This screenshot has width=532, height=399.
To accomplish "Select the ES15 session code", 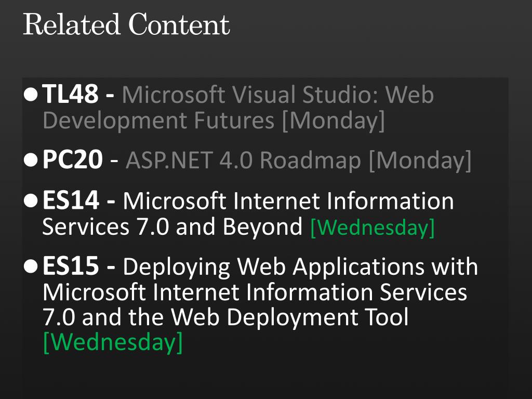I will (71, 267).
